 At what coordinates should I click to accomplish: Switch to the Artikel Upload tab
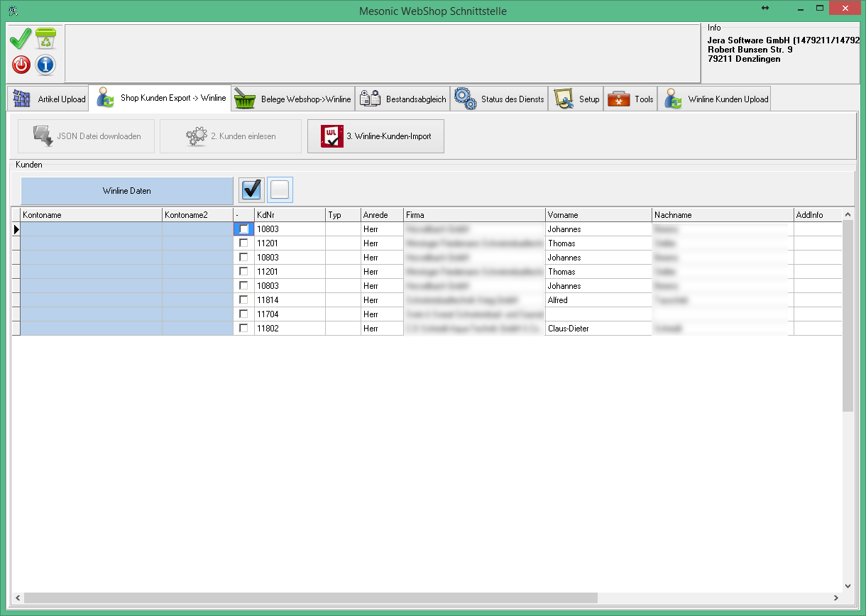[x=49, y=99]
